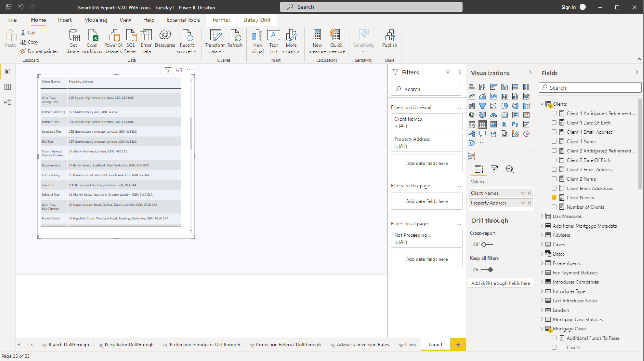
Task: Switch to Model view in sidebar
Action: [x=8, y=103]
